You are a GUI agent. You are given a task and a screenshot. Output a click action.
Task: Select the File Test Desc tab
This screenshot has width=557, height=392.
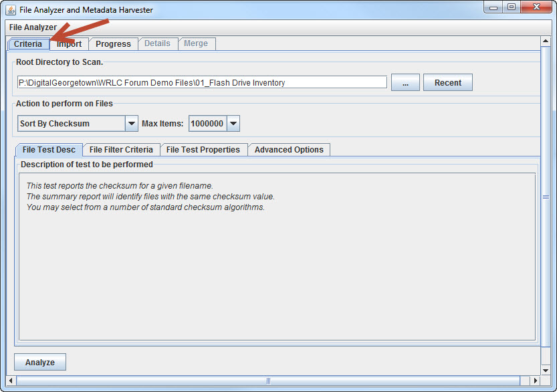tap(49, 150)
